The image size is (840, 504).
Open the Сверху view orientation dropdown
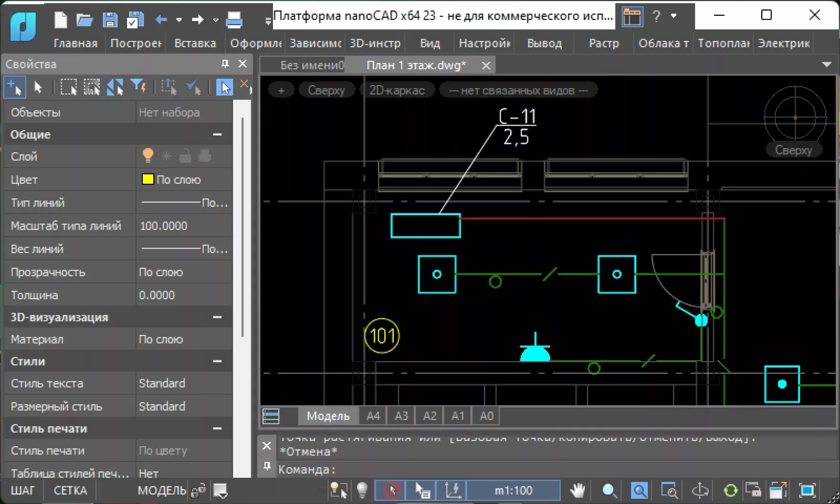pos(327,90)
